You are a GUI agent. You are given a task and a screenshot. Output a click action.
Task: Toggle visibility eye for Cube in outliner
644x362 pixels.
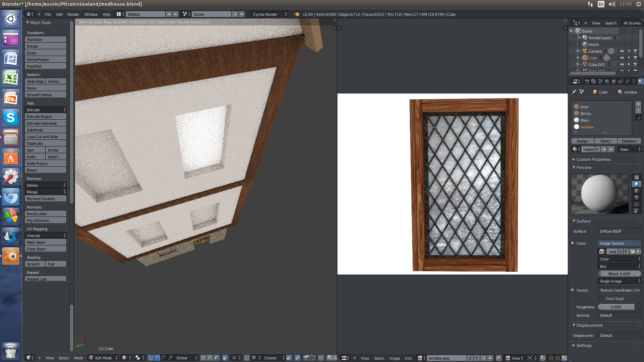click(622, 58)
